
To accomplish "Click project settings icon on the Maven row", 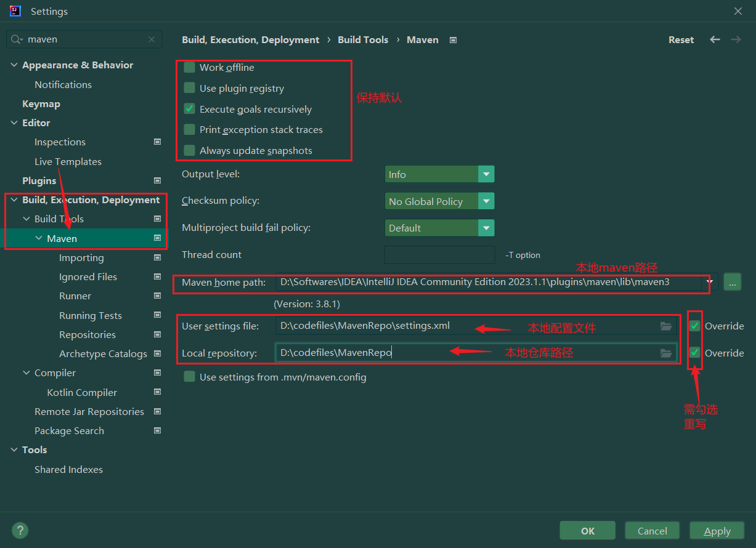I will pos(157,238).
